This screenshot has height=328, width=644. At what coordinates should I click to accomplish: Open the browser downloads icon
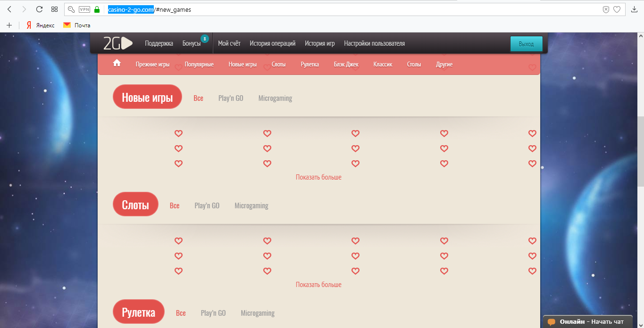(634, 9)
